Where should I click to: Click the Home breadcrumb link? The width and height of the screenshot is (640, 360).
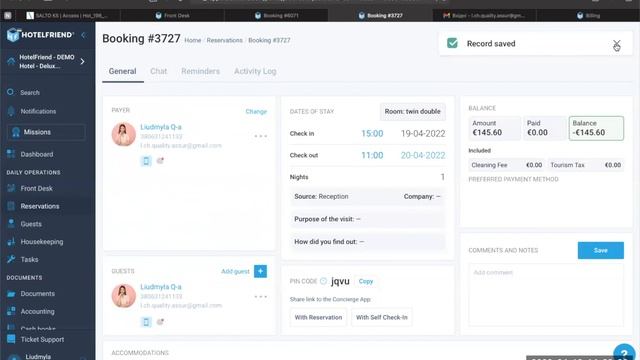pyautogui.click(x=193, y=40)
